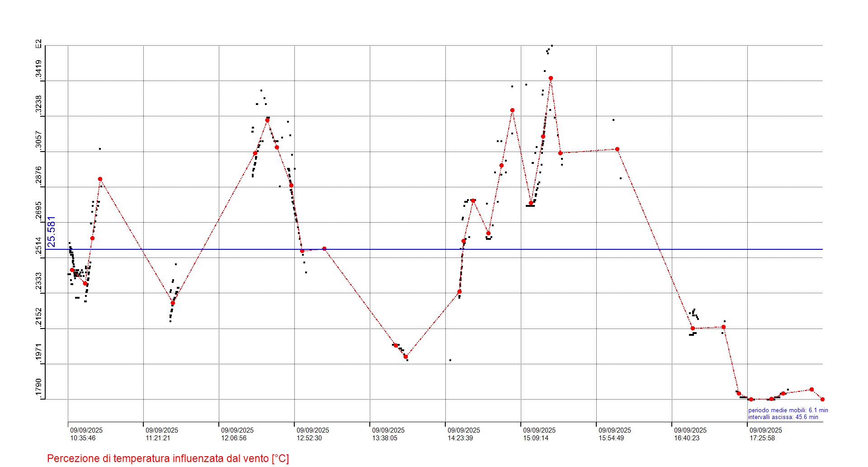Click the blue 25.581 average value label
The image size is (868, 467).
tap(52, 232)
